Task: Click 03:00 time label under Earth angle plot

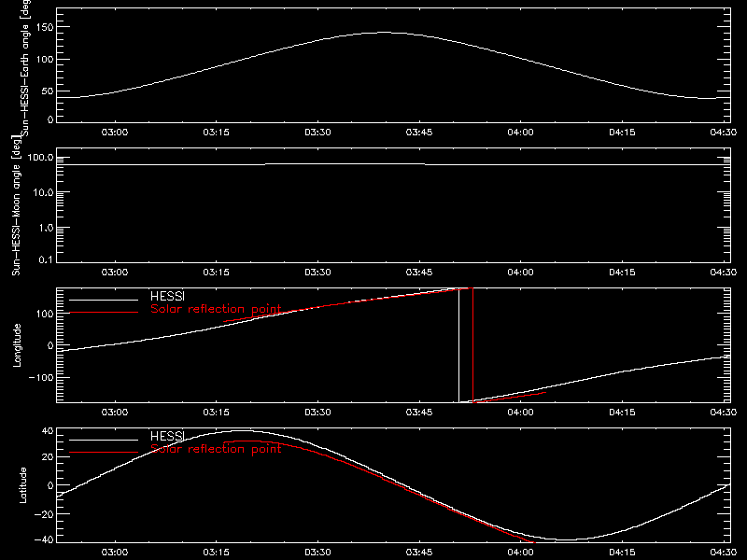Action: click(x=115, y=132)
